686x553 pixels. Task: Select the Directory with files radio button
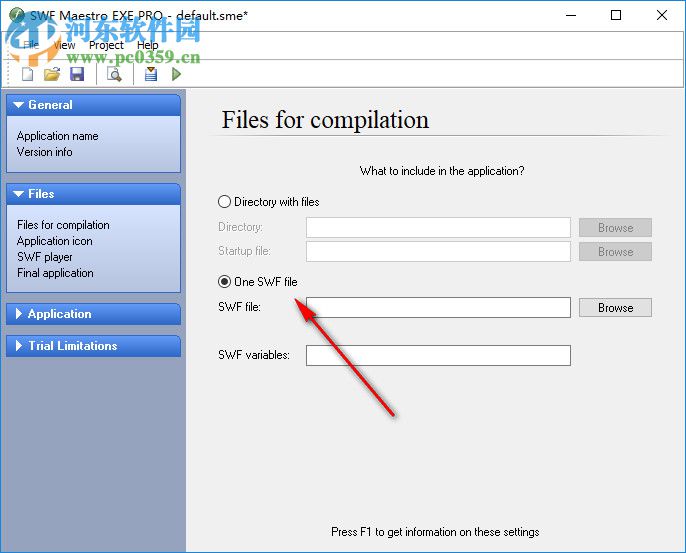point(224,202)
